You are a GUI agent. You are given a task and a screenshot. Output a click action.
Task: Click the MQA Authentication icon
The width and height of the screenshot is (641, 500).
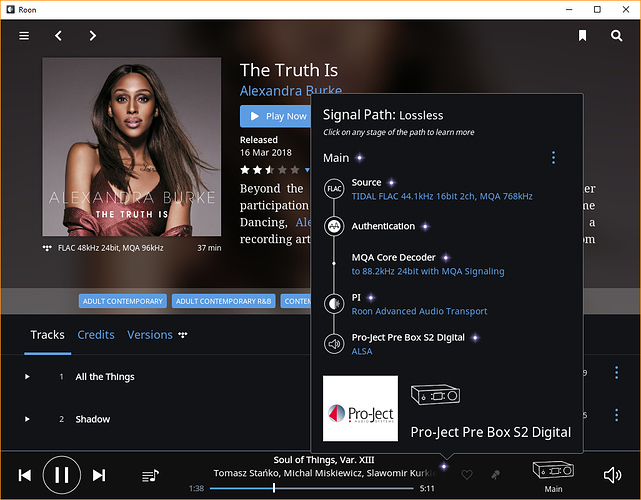[x=334, y=226]
